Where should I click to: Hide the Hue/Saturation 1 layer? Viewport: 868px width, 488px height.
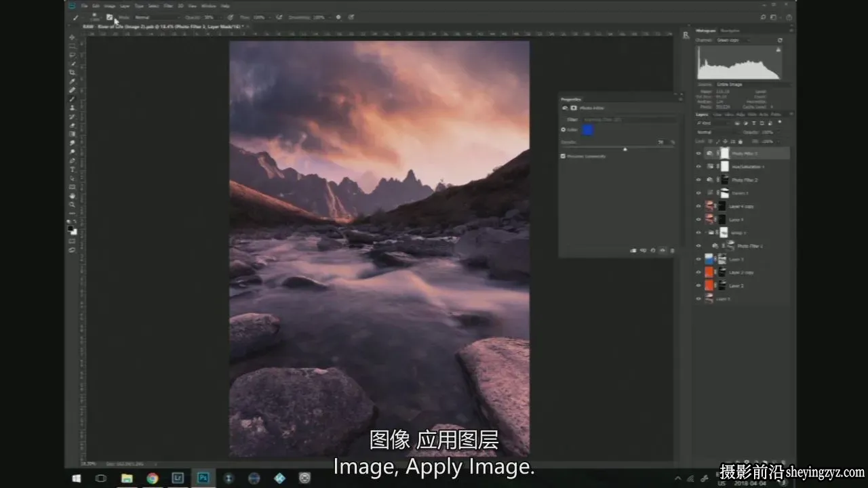click(x=699, y=167)
